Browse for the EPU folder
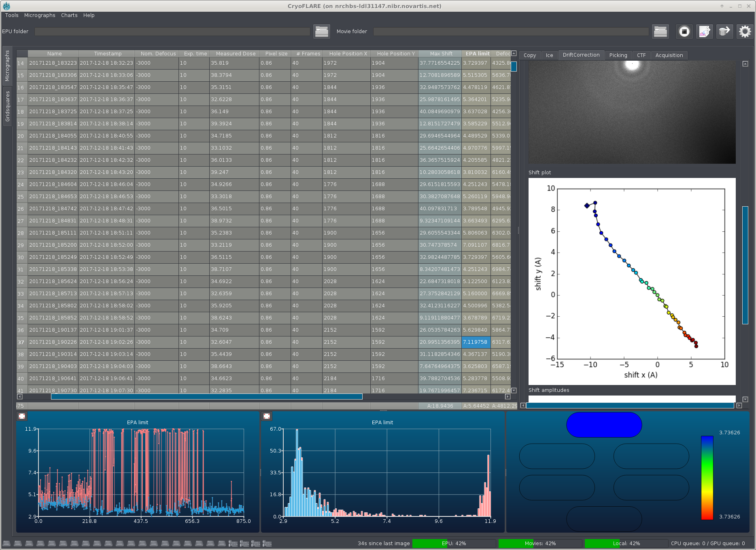The height and width of the screenshot is (550, 756). coord(322,32)
